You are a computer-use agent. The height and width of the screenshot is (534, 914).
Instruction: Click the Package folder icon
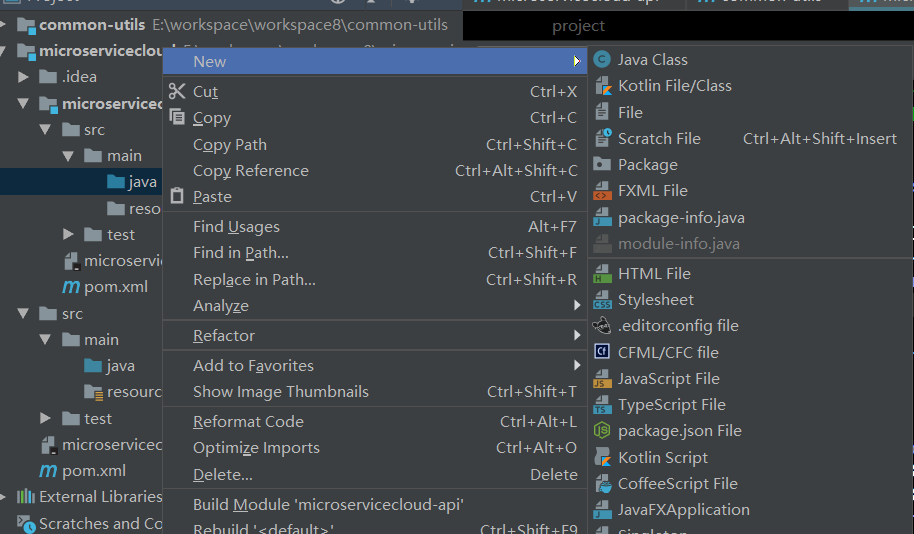coord(602,164)
